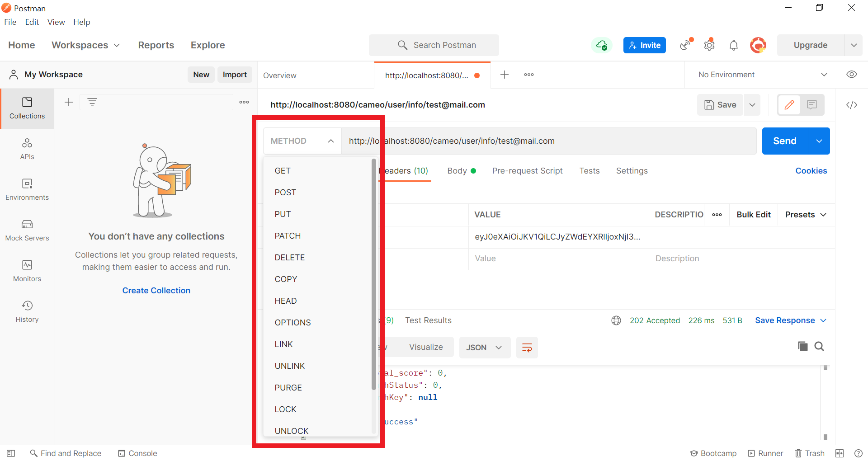Switch to the Pre-request Script tab
The height and width of the screenshot is (461, 868).
pyautogui.click(x=527, y=171)
